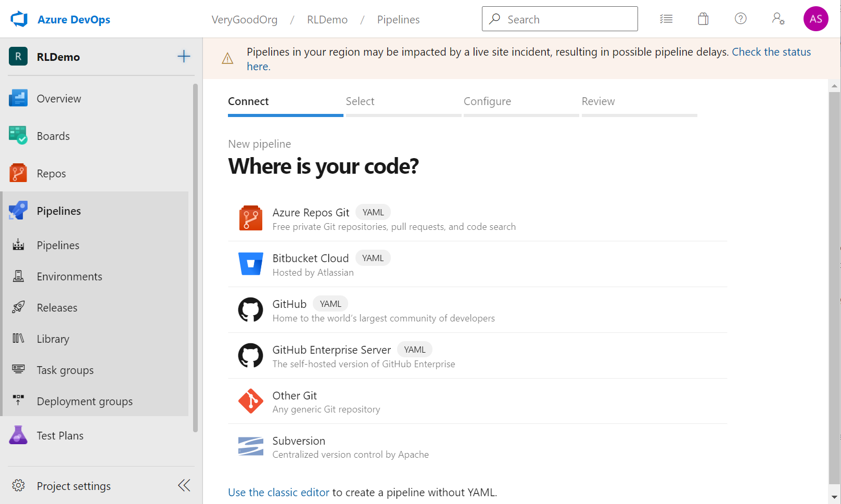Click the sidebar vertical scrollbar
The width and height of the screenshot is (841, 504).
[x=195, y=257]
